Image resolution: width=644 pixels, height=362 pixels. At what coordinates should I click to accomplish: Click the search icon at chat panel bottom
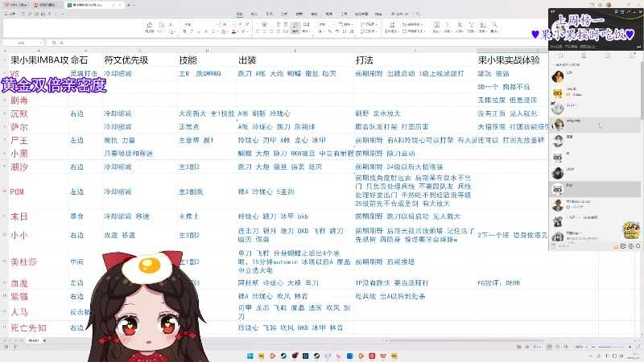tap(638, 246)
